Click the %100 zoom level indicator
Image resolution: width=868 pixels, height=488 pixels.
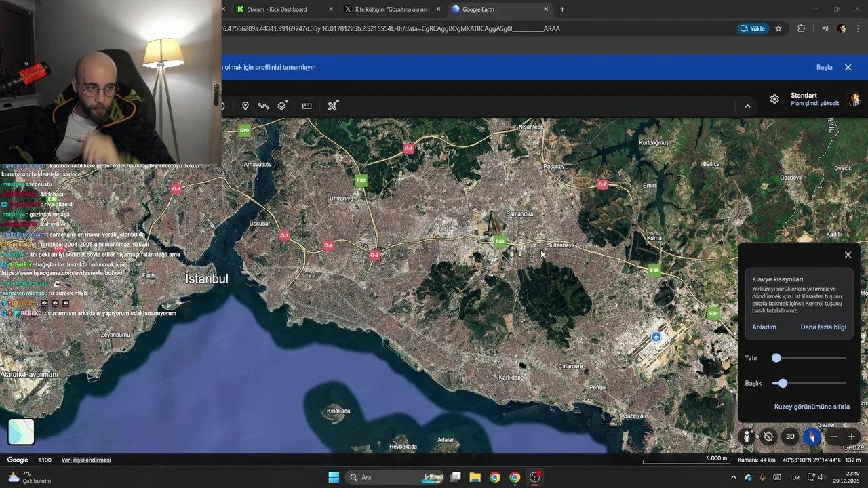pyautogui.click(x=44, y=460)
